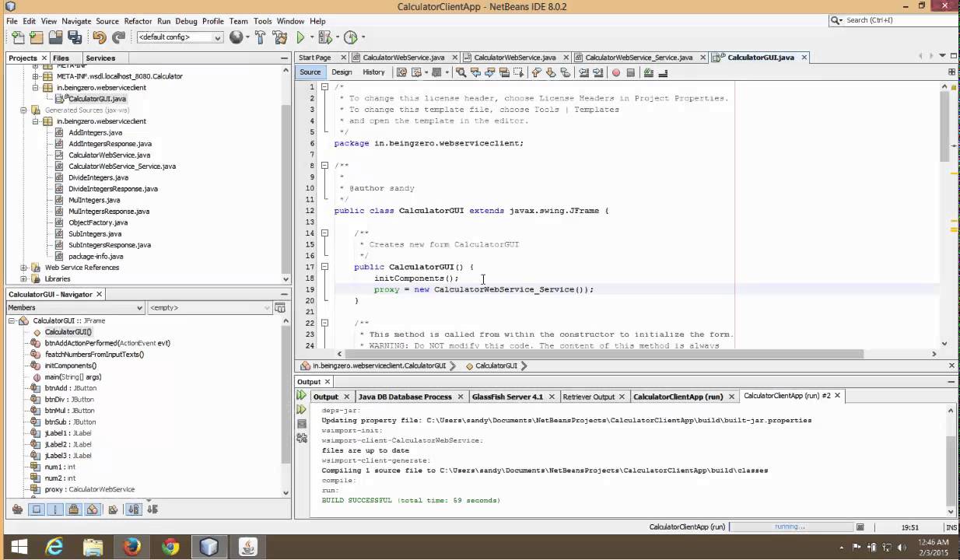Click the Build Project hammer icon
This screenshot has width=960, height=560.
[x=260, y=37]
